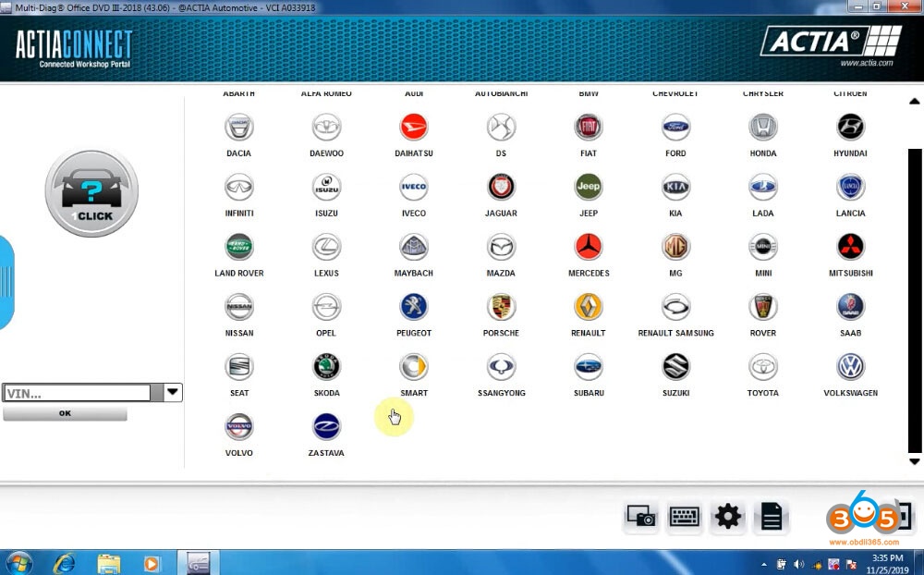Select the Honda brand logo

pos(762,127)
